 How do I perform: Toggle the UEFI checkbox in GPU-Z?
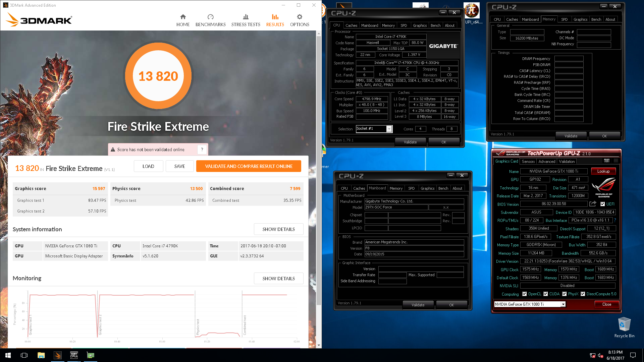[602, 204]
